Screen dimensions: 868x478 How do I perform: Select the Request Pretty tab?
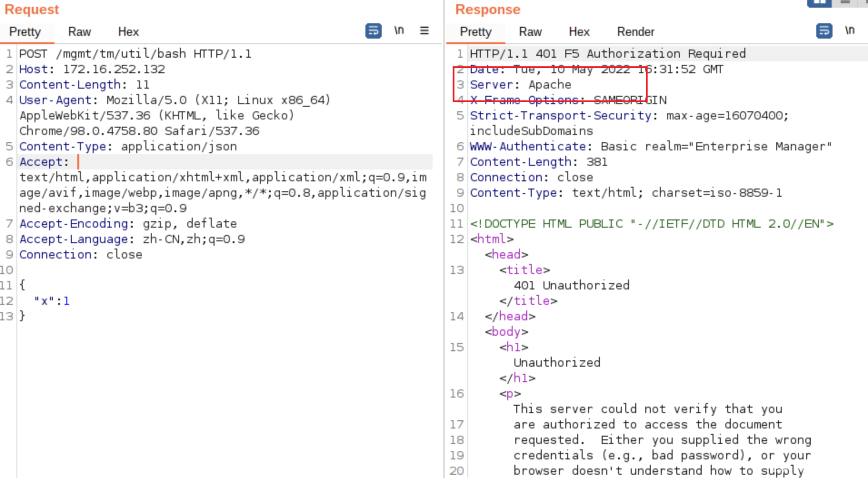[25, 32]
